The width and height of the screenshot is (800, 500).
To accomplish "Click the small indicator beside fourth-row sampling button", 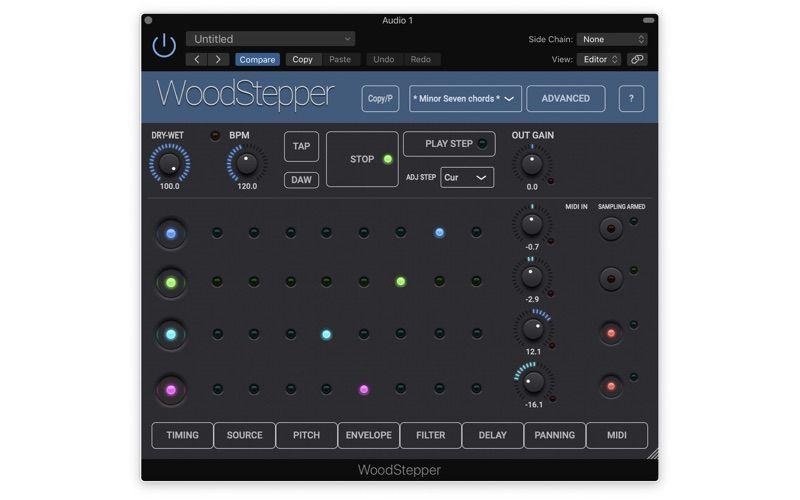I will tap(634, 377).
